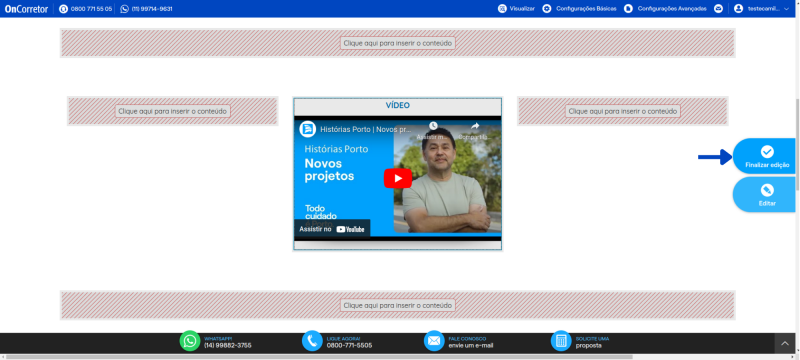Viewport: 800px width, 360px height.
Task: Click footer Ligue Agora 0800-771-5505
Action: click(x=349, y=345)
